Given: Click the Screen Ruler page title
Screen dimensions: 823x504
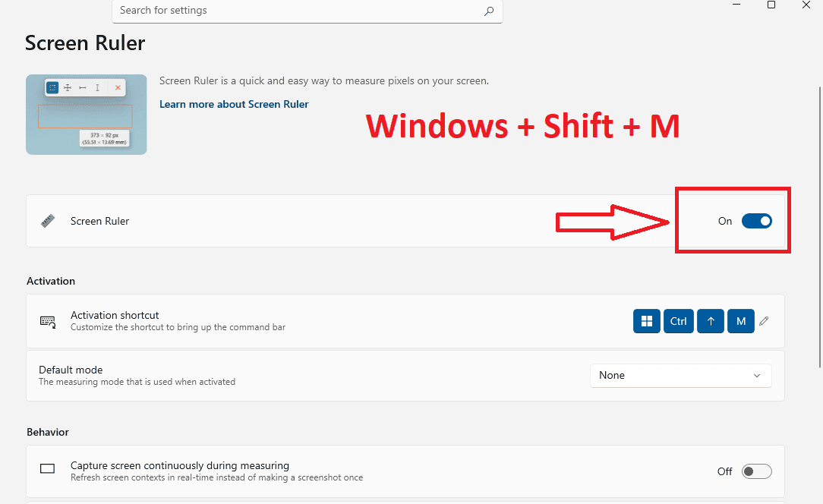Looking at the screenshot, I should point(85,43).
